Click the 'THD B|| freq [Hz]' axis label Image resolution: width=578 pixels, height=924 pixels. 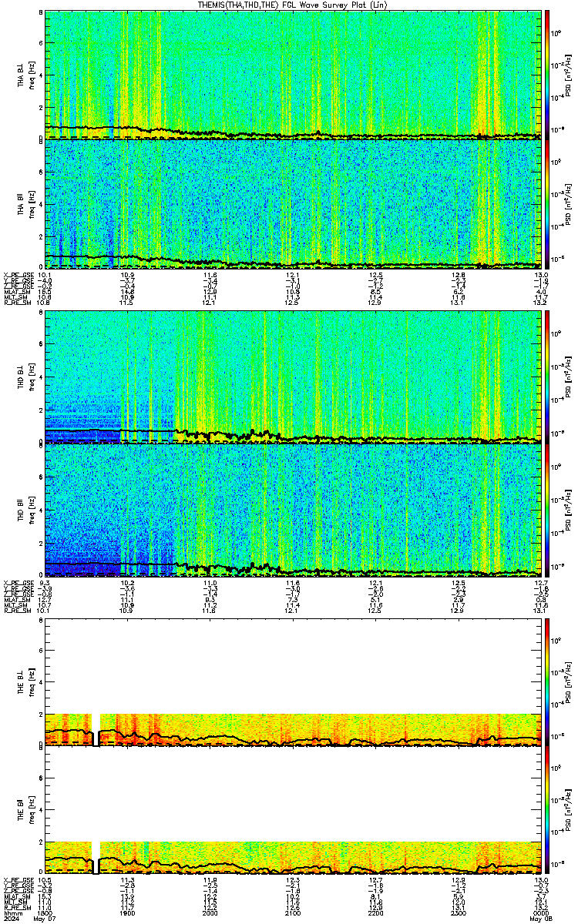tap(25, 509)
